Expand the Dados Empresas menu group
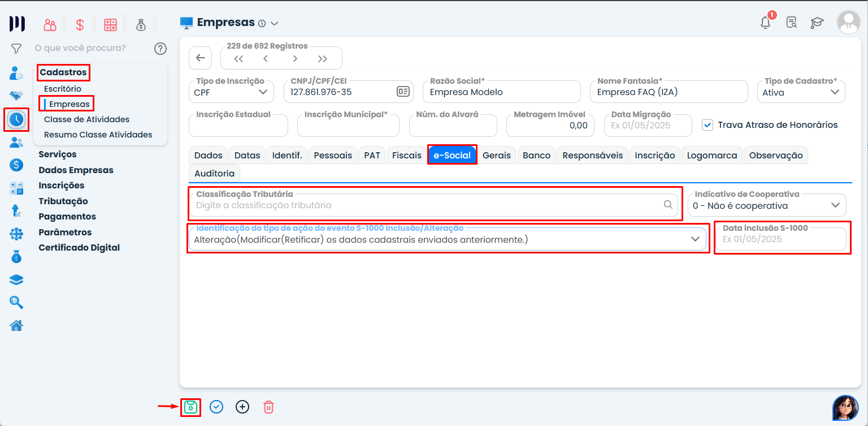Viewport: 868px width, 426px height. point(76,170)
